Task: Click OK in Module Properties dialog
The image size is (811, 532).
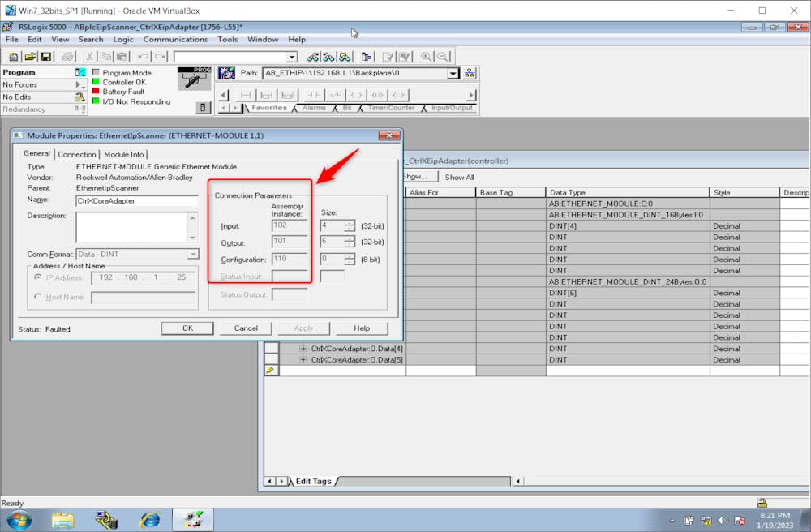Action: tap(187, 328)
